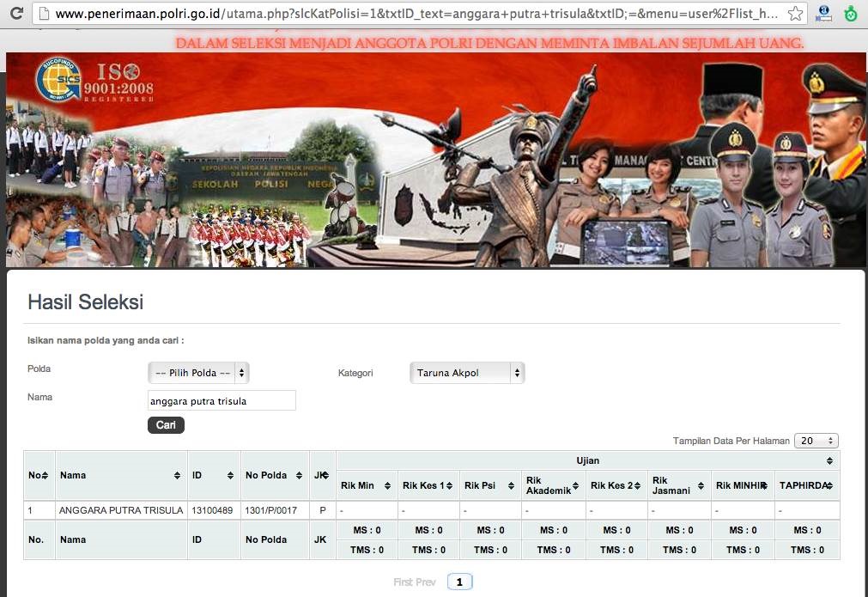The width and height of the screenshot is (868, 597).
Task: Click the blue browser extension icon
Action: (824, 14)
